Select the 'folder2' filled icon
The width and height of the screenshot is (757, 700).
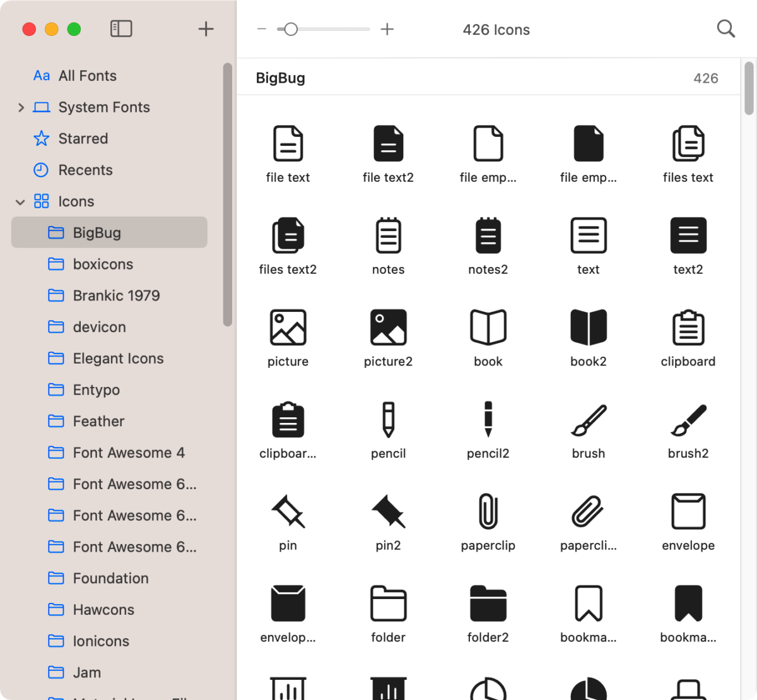tap(488, 603)
